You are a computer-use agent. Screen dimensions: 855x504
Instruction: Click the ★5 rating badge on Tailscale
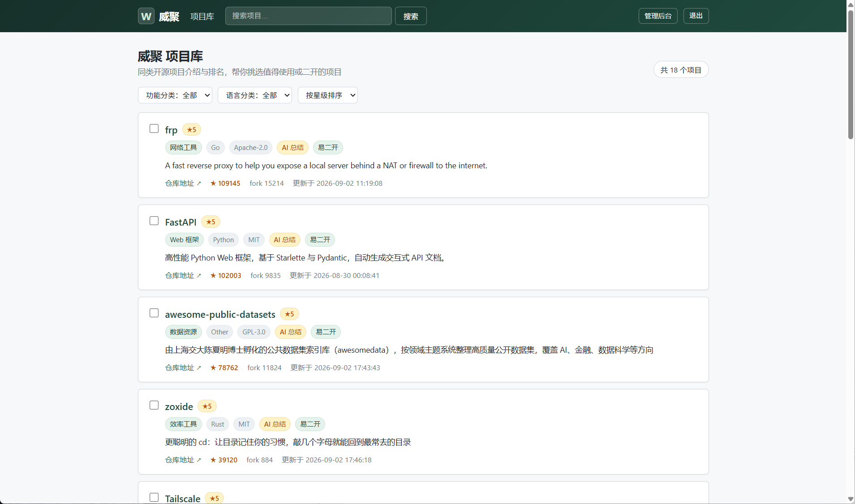pyautogui.click(x=214, y=498)
